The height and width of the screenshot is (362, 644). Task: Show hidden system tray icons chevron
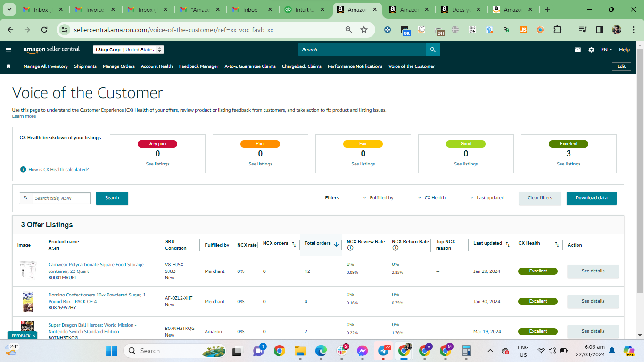490,351
